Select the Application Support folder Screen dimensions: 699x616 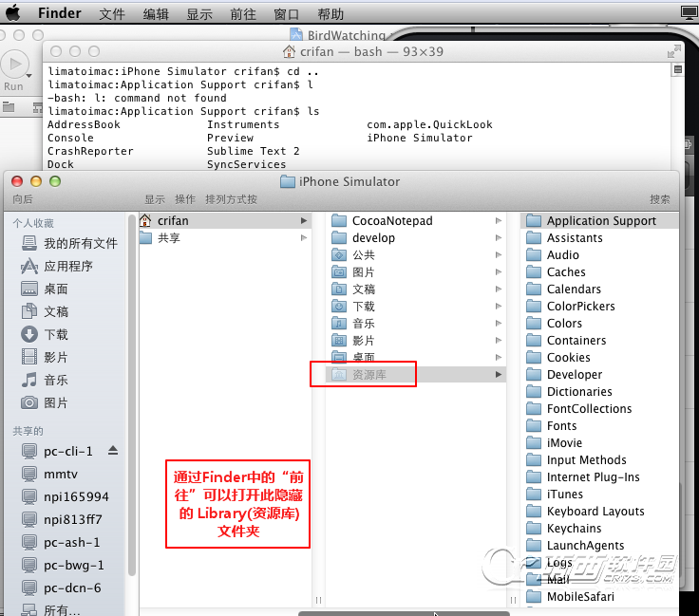(599, 220)
